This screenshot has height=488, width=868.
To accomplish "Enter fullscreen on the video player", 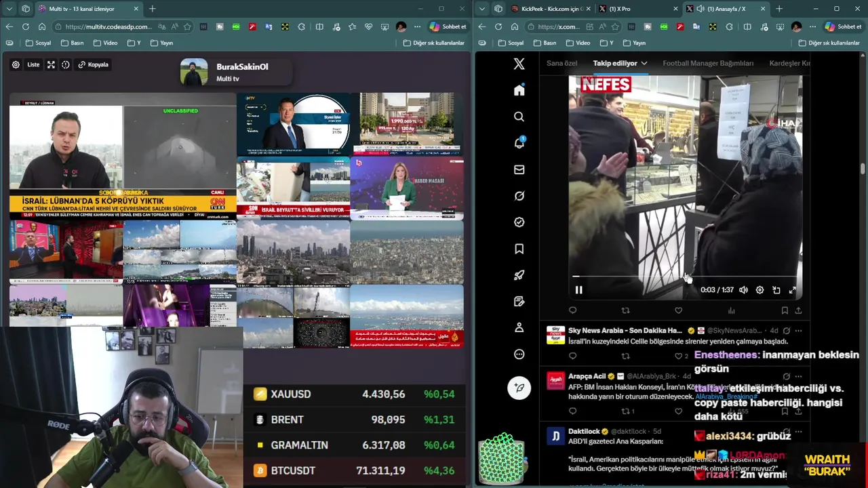I will click(x=793, y=290).
